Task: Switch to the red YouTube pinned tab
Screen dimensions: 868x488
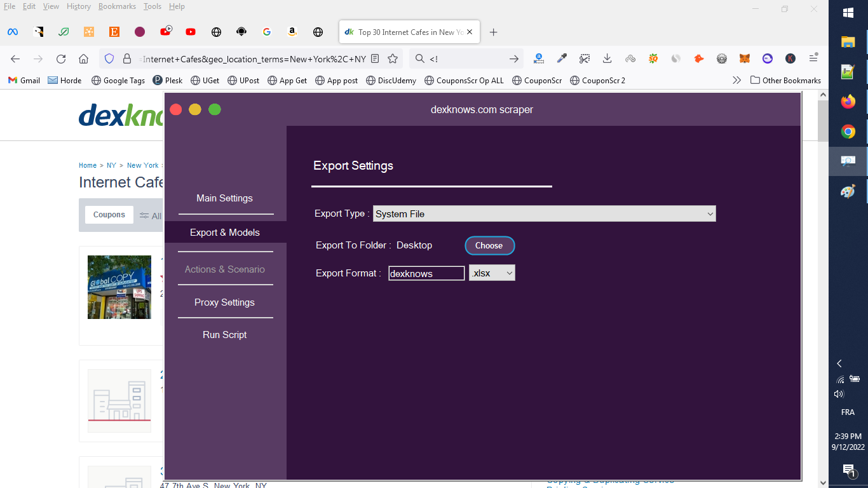Action: pos(191,32)
